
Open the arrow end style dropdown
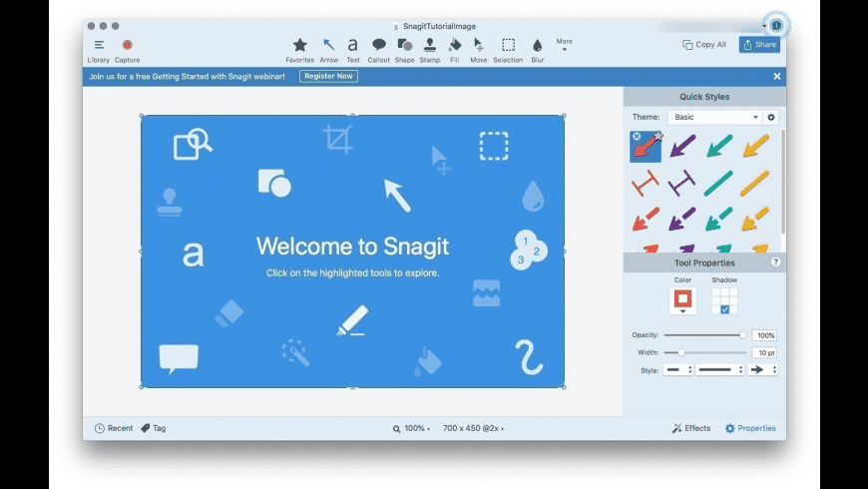pos(762,370)
